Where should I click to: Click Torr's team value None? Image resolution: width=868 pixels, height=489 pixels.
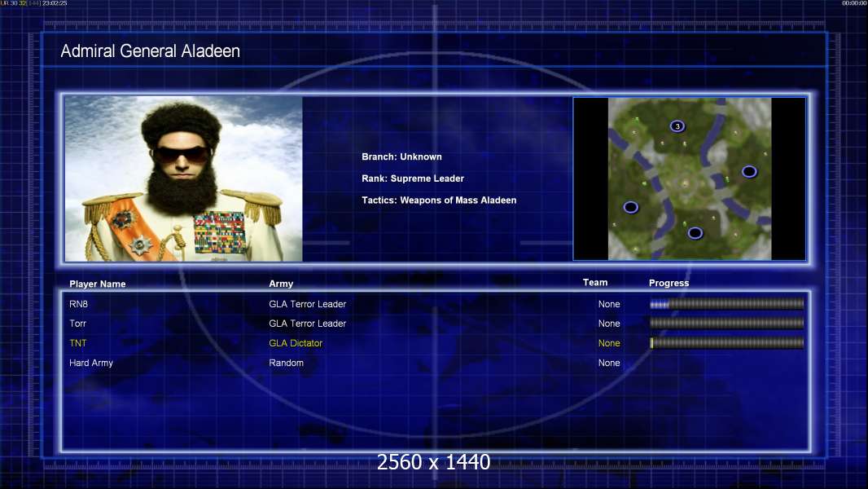pos(609,324)
